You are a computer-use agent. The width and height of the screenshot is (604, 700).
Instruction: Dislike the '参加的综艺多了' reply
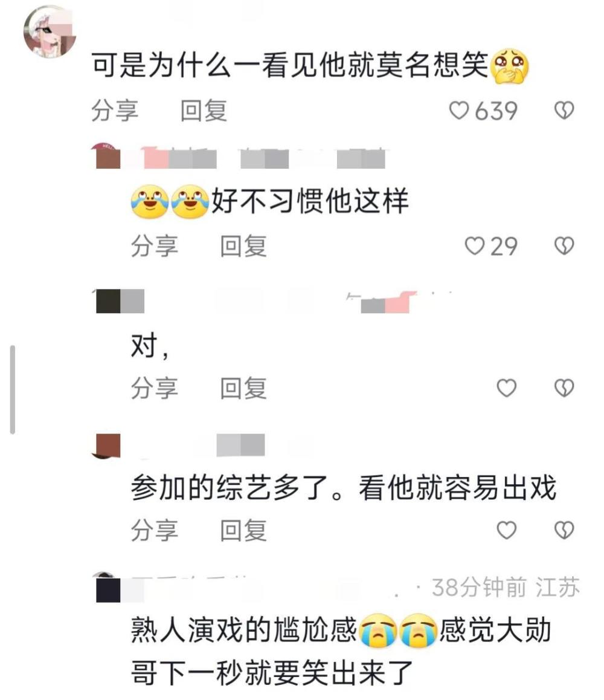click(x=564, y=530)
